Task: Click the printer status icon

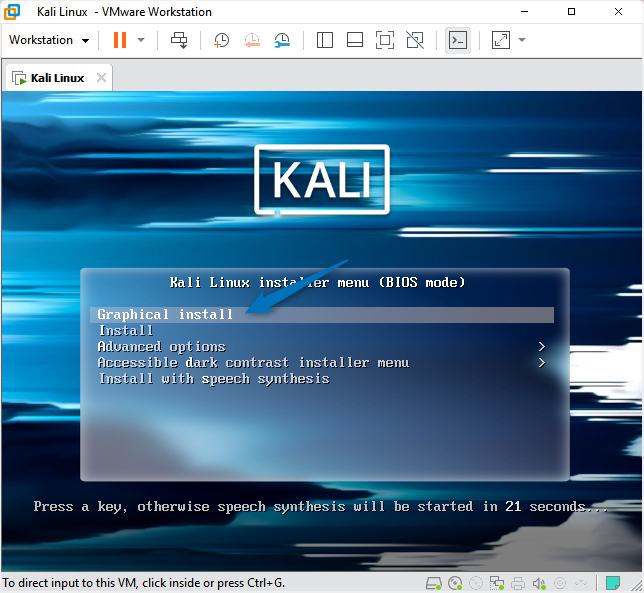Action: (518, 583)
